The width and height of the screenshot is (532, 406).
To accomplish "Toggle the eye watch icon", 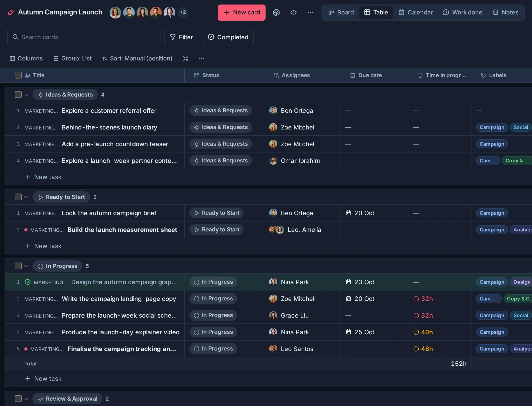I will (294, 12).
